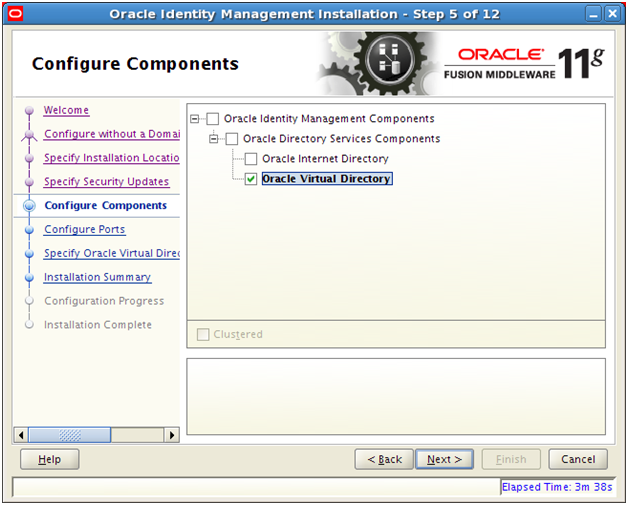Click the Configure without a Domain bullet icon
This screenshot has width=628, height=505.
(29, 135)
